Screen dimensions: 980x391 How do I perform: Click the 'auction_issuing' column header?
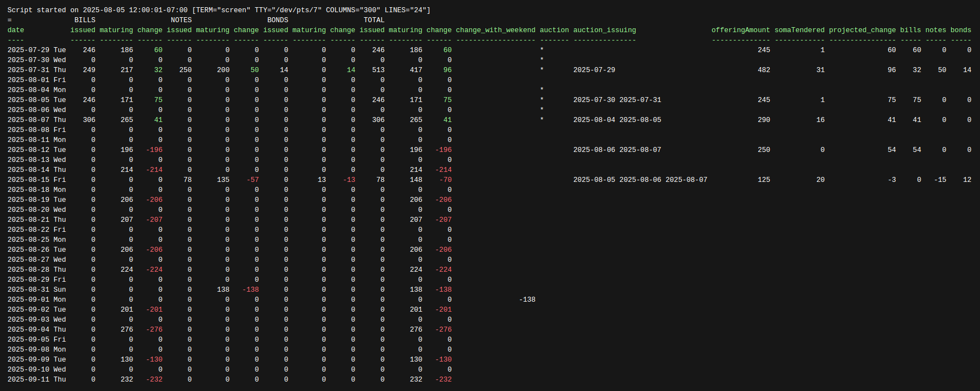point(605,30)
